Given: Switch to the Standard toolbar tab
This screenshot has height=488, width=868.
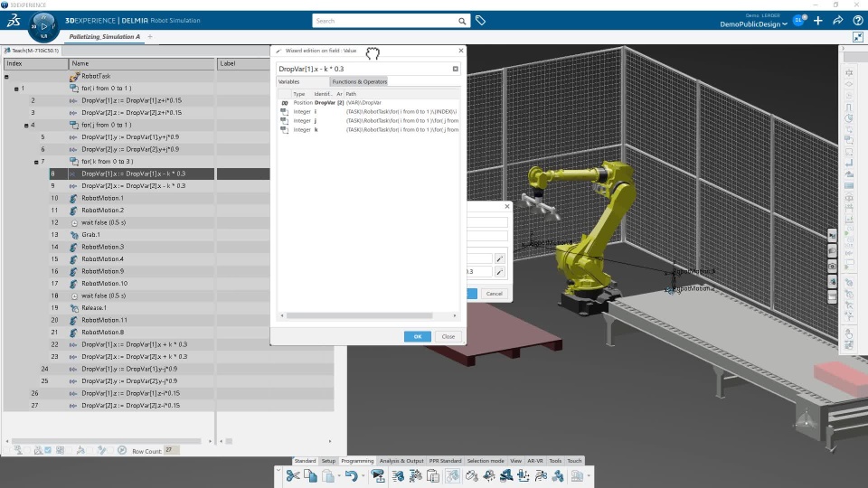Looking at the screenshot, I should (x=305, y=460).
